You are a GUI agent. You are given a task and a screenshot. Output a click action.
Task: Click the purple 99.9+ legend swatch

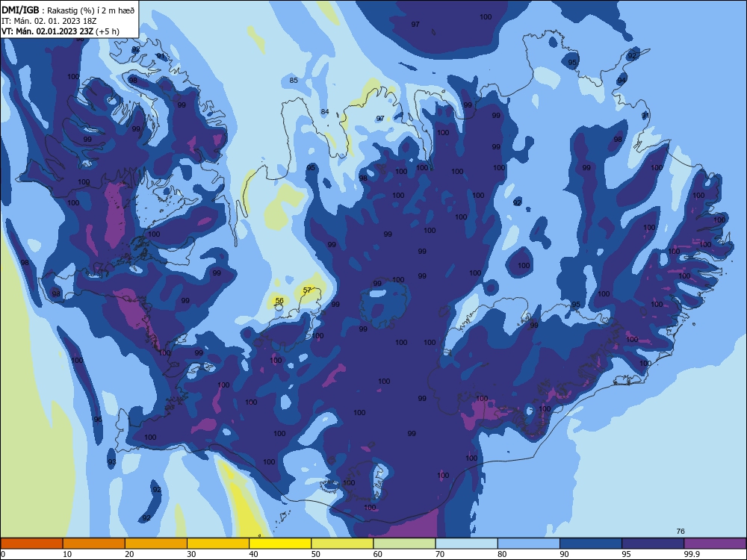tap(715, 544)
